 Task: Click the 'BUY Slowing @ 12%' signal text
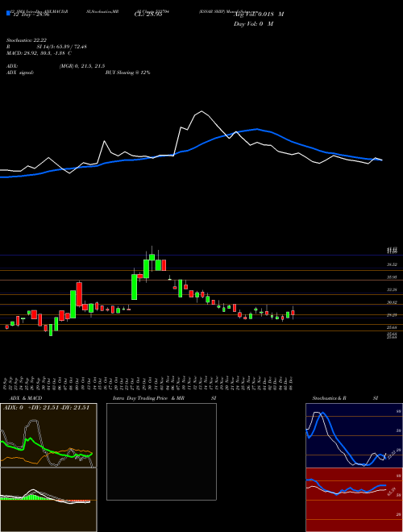click(x=127, y=73)
